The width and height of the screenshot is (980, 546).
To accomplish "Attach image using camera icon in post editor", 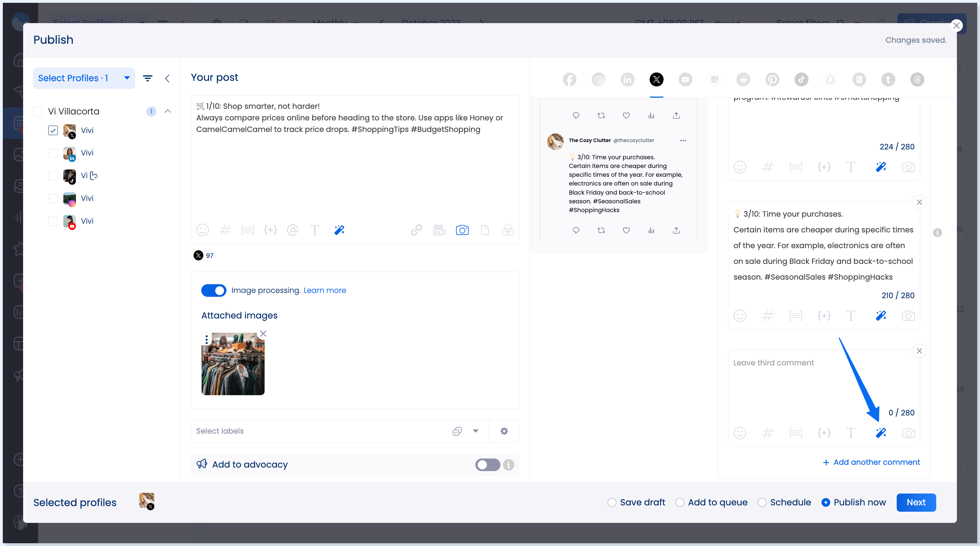I will 462,230.
